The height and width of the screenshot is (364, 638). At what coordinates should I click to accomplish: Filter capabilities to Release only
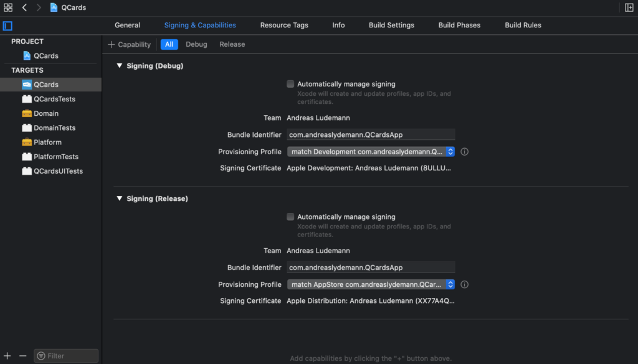point(232,44)
